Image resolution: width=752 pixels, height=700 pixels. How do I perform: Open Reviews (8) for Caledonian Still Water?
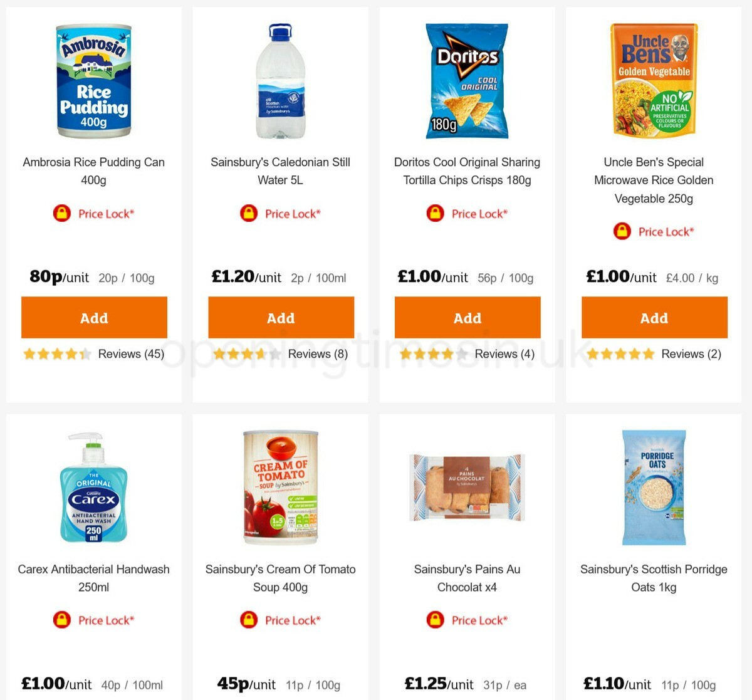318,353
